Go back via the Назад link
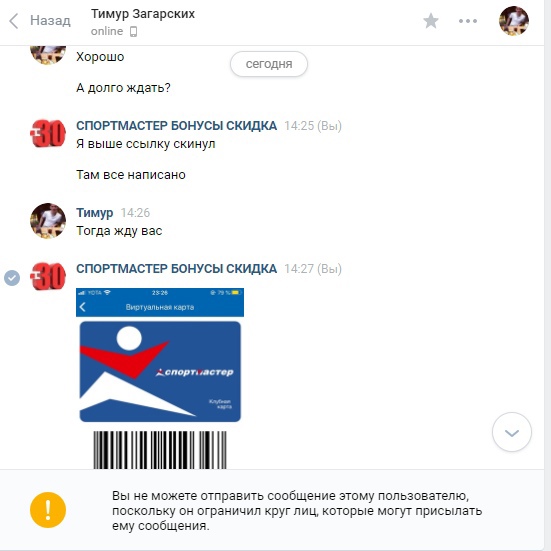551x551 pixels. tap(50, 20)
